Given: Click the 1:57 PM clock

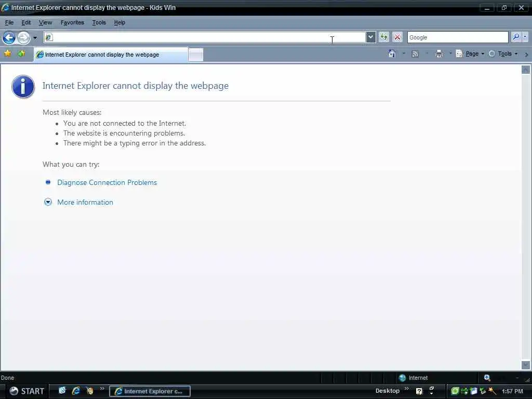Looking at the screenshot, I should click(x=512, y=391).
